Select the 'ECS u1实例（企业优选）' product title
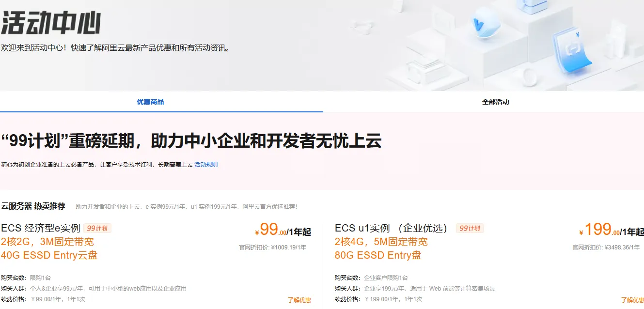The width and height of the screenshot is (644, 309). click(392, 228)
